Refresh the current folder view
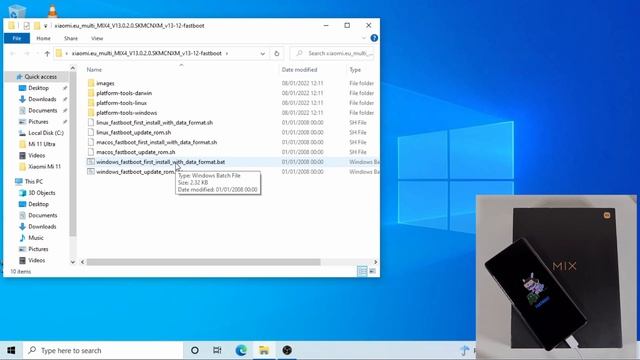 tap(277, 53)
